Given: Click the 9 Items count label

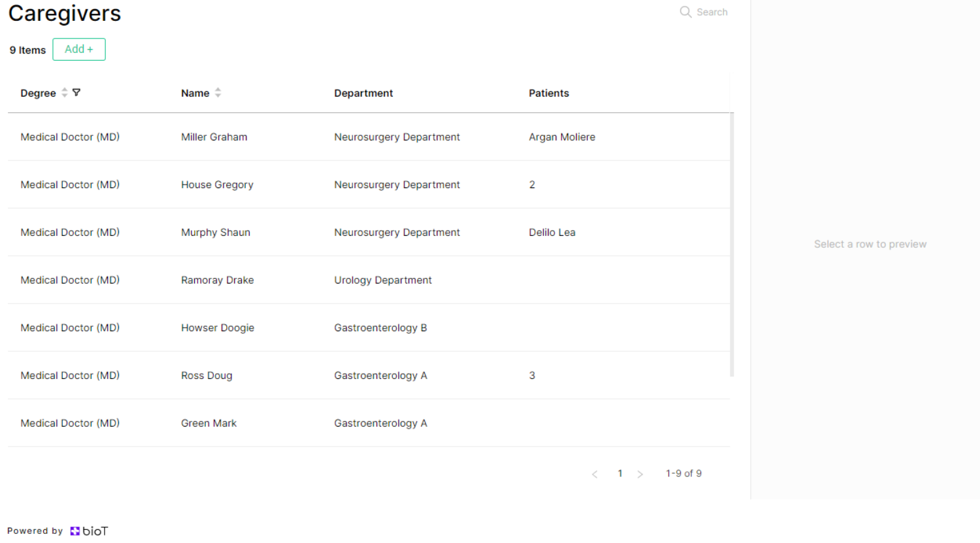Looking at the screenshot, I should pyautogui.click(x=27, y=50).
